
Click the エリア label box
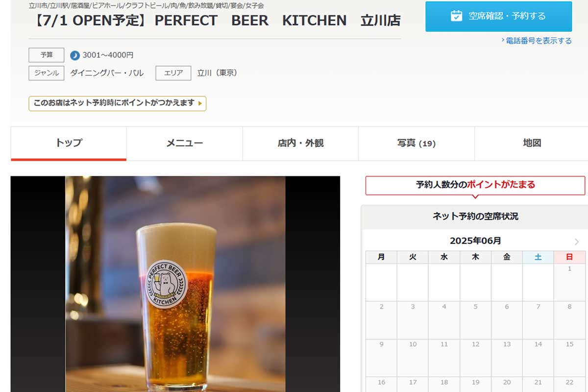(173, 73)
